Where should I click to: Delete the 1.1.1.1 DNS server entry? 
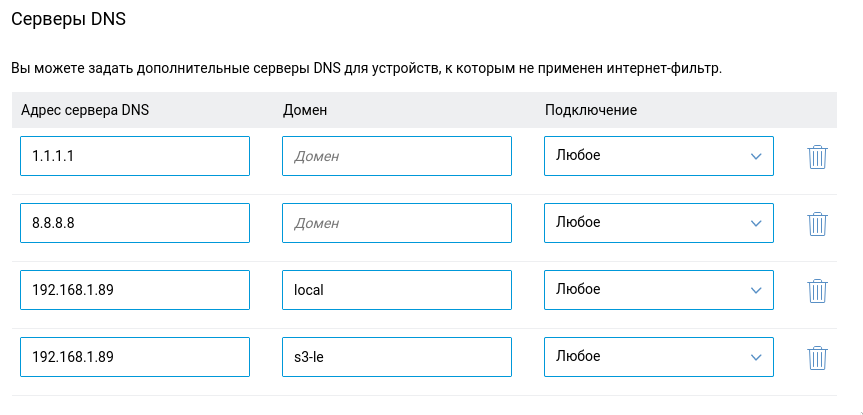pos(817,157)
